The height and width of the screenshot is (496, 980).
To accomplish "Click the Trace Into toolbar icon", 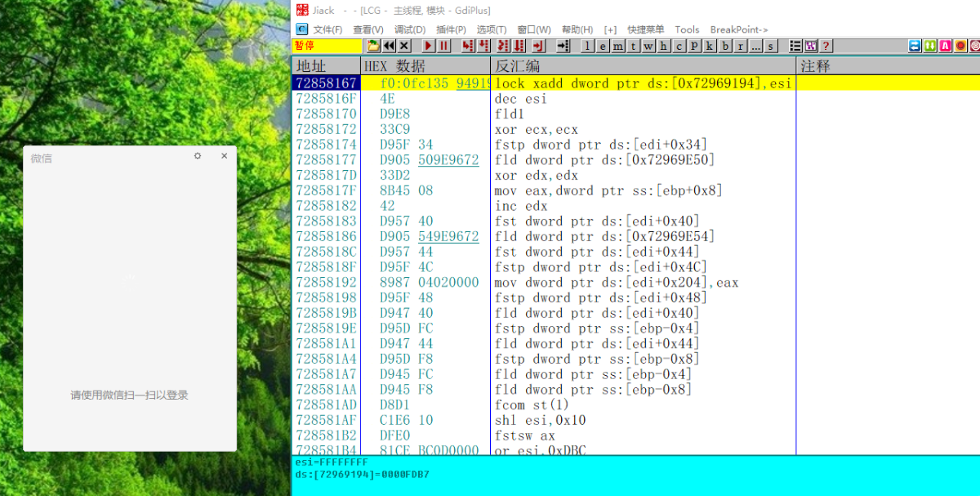I will pyautogui.click(x=503, y=46).
